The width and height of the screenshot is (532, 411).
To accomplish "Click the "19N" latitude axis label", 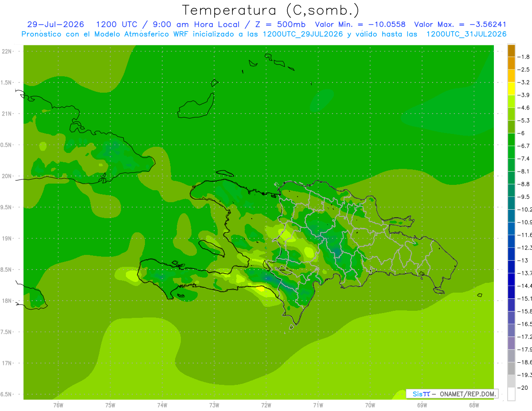I will tap(7, 239).
